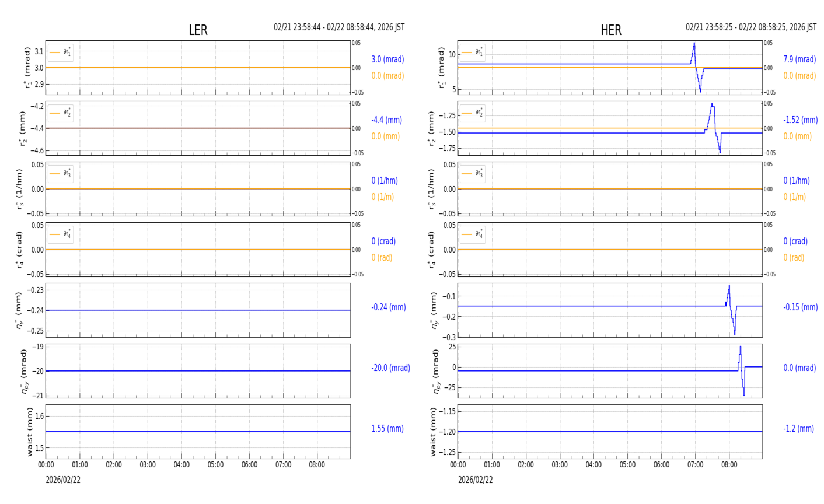Click the ∂r2* legend in the LER plot
This screenshot has width=824, height=504.
pyautogui.click(x=61, y=113)
